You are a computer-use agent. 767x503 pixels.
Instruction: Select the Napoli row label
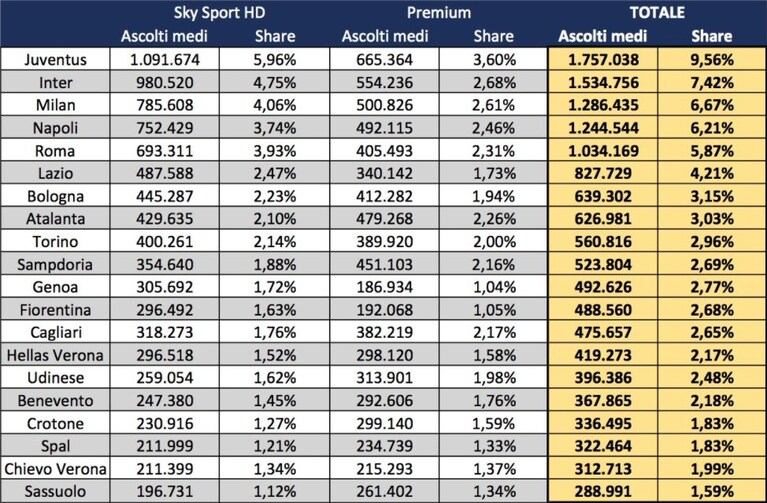click(55, 128)
